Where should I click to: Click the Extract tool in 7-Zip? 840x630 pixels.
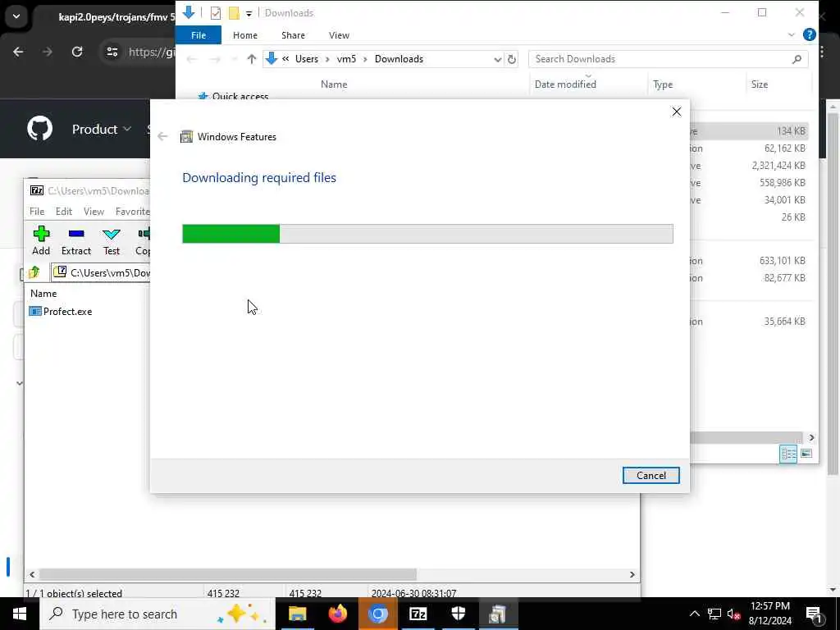76,240
